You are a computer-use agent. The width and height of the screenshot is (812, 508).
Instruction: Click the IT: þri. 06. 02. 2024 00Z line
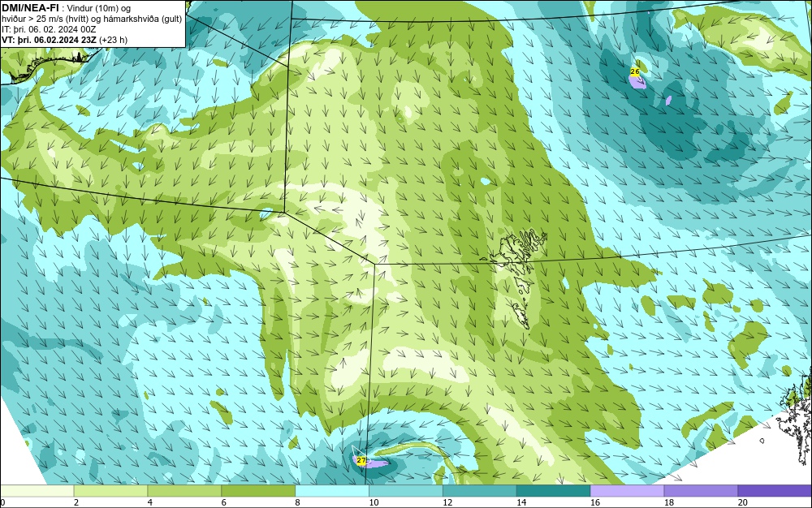click(x=49, y=29)
